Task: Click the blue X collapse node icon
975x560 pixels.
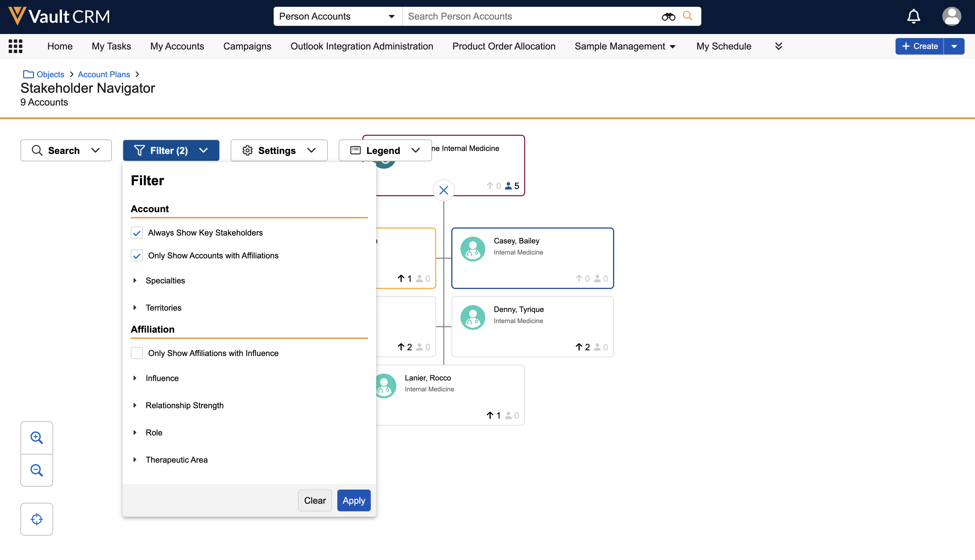Action: (x=443, y=190)
